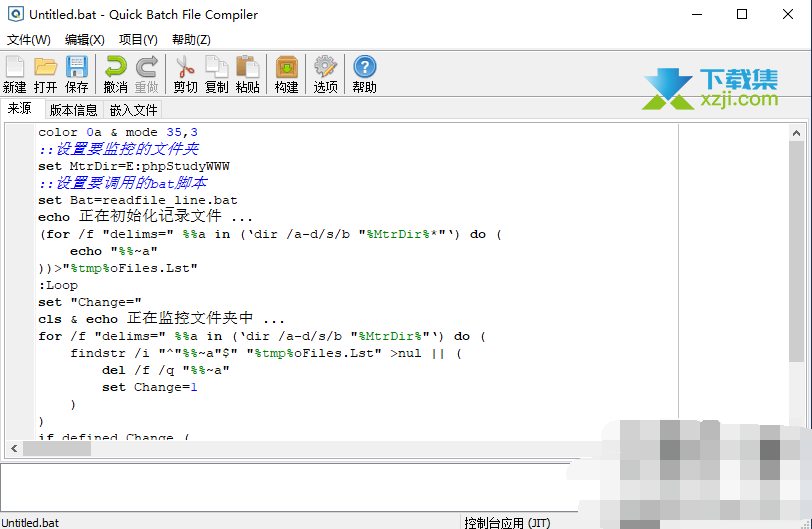Click the ':Loop' label line
Viewport: 812px width, 529px height.
point(58,285)
